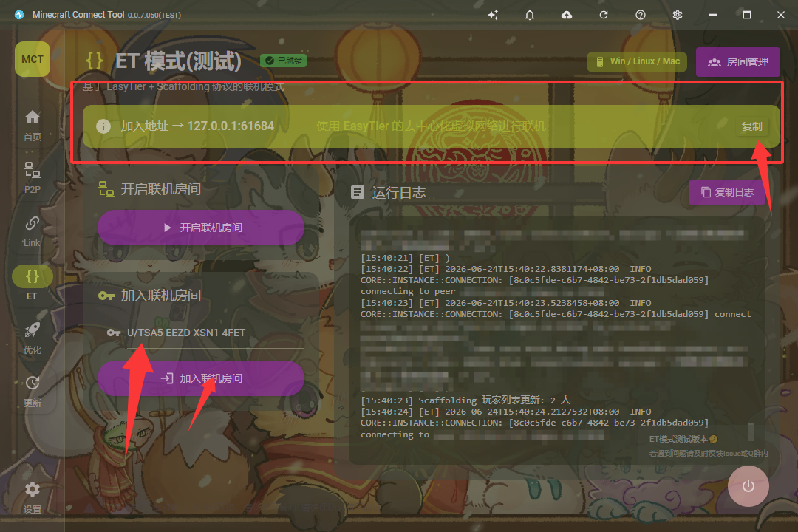Open notifications bell icon
Viewport: 798px width, 532px height.
tap(530, 15)
